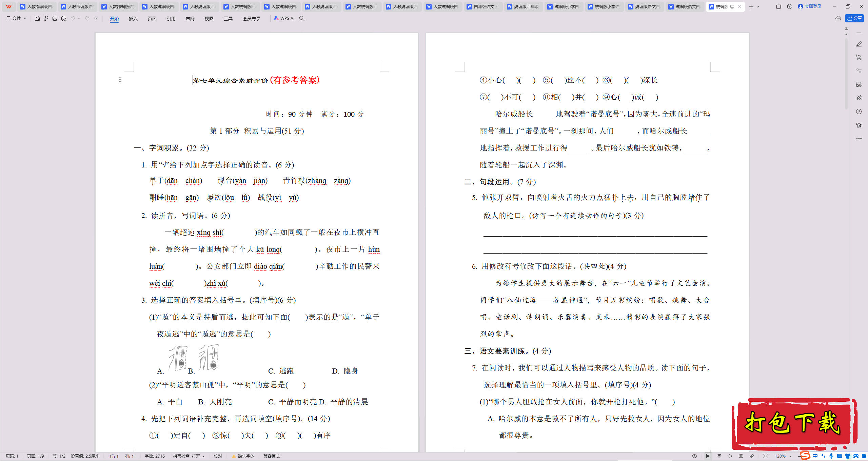Click the Save document icon
The image size is (868, 461).
pyautogui.click(x=37, y=18)
